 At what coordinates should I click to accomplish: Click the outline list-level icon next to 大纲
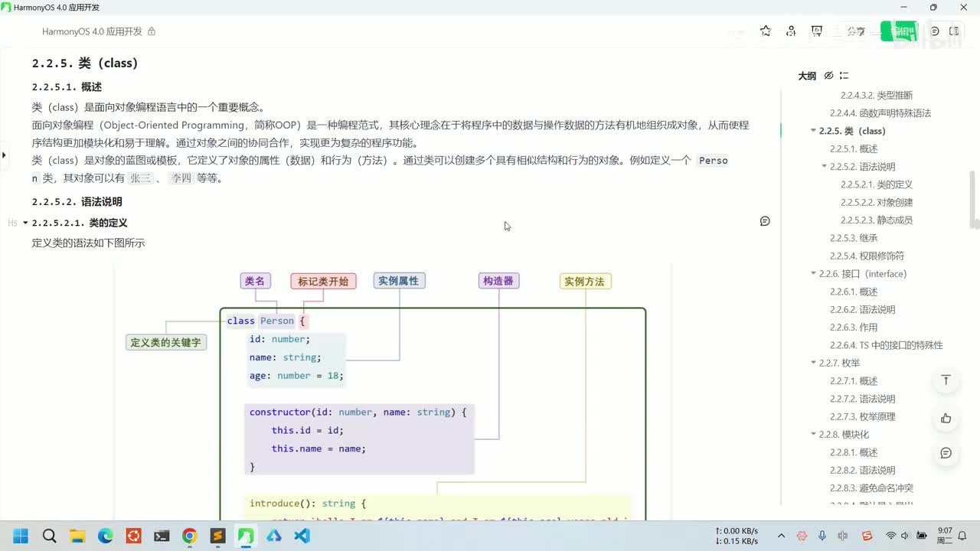click(844, 76)
